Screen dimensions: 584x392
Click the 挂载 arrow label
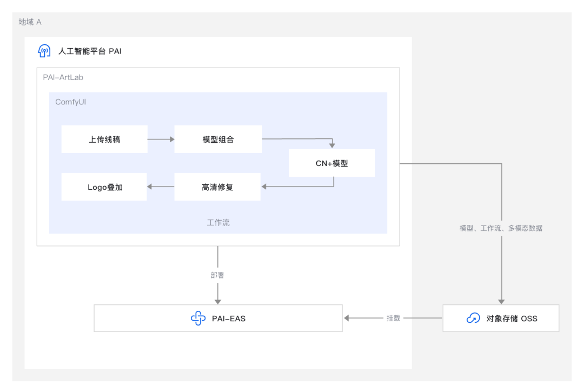click(x=393, y=318)
